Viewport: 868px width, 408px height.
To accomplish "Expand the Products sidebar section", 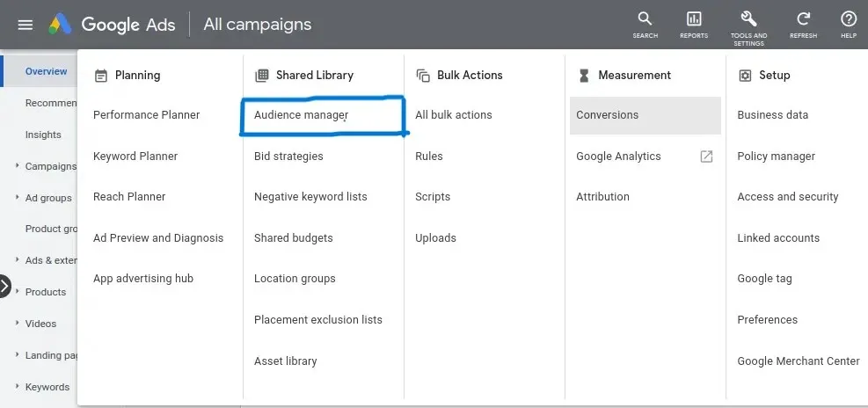I will pyautogui.click(x=18, y=291).
